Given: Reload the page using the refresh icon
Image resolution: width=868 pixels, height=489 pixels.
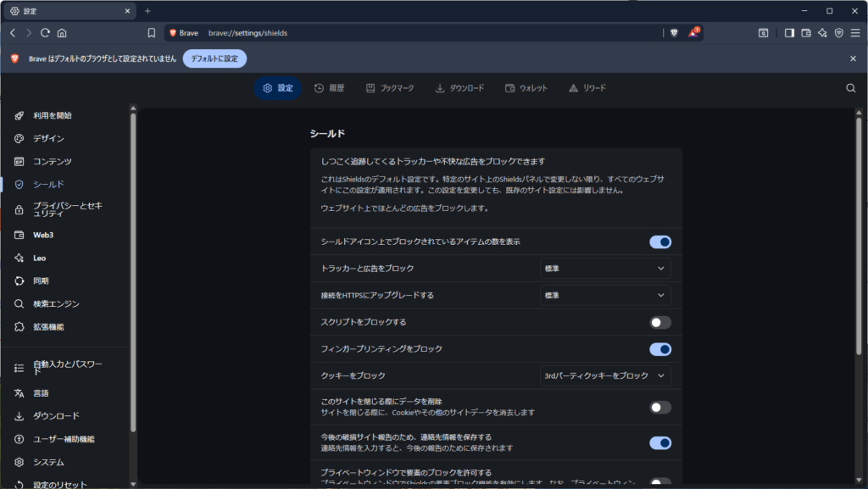Looking at the screenshot, I should tap(44, 32).
